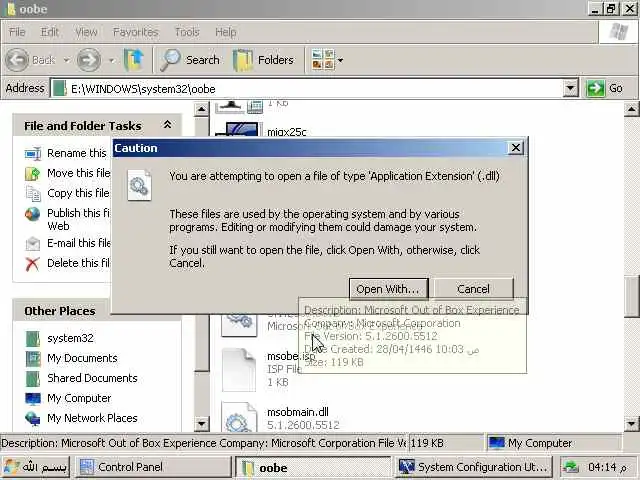The width and height of the screenshot is (640, 480).
Task: Toggle the Folders pane button
Action: [x=263, y=60]
